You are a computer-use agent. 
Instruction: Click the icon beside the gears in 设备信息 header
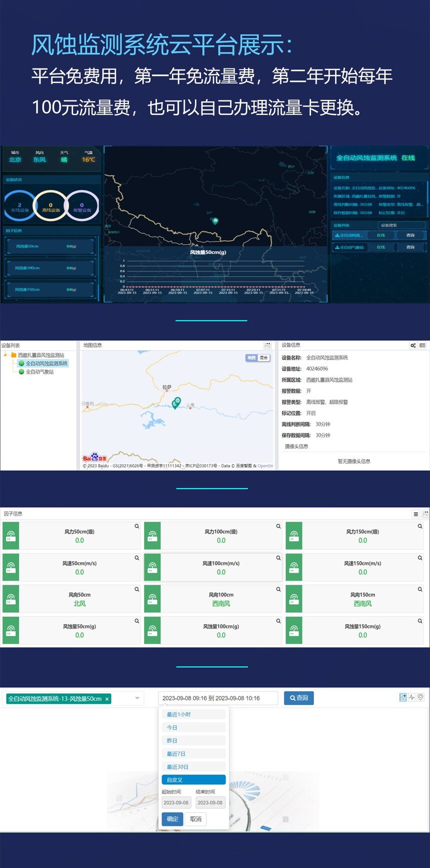tap(422, 345)
